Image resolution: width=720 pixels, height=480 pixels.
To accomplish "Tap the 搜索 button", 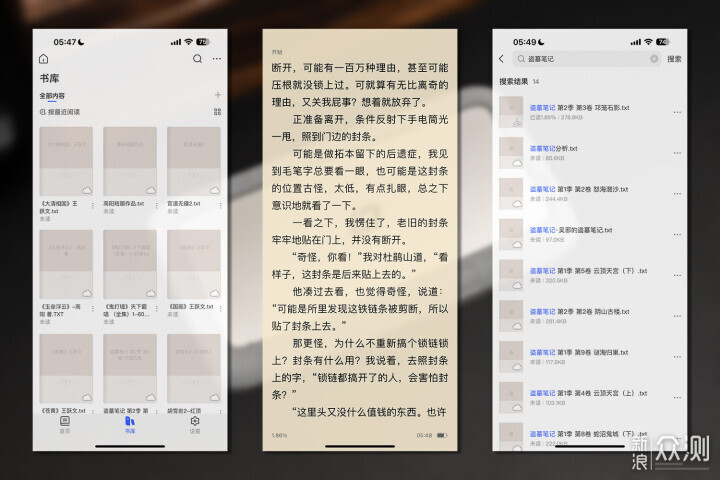I will pos(674,59).
